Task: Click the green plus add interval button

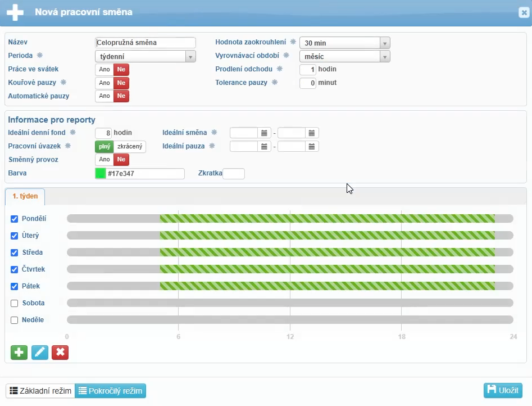Action: [x=19, y=353]
